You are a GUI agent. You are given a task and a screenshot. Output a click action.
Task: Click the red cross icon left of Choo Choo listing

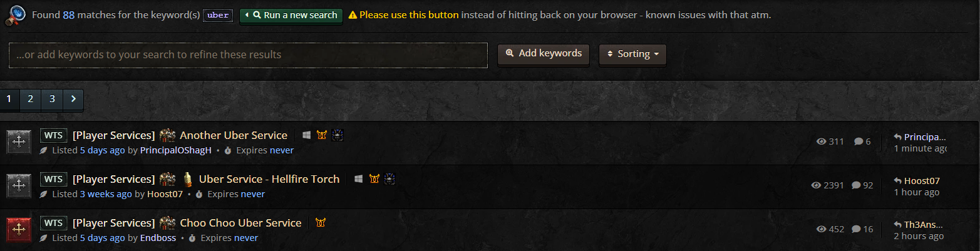point(19,230)
